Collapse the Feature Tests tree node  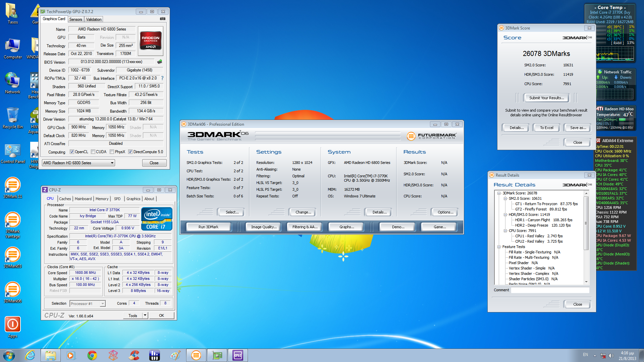click(x=499, y=247)
